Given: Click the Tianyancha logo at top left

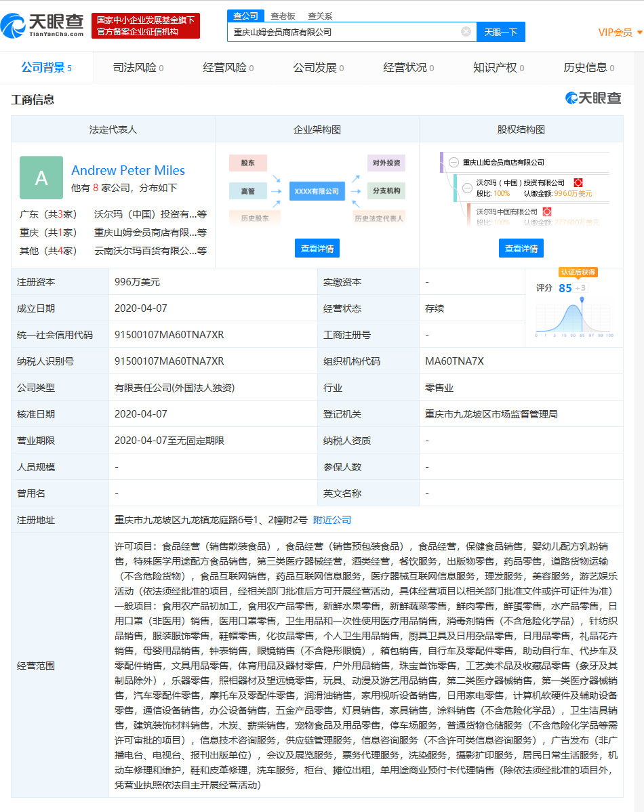Looking at the screenshot, I should coord(43,25).
